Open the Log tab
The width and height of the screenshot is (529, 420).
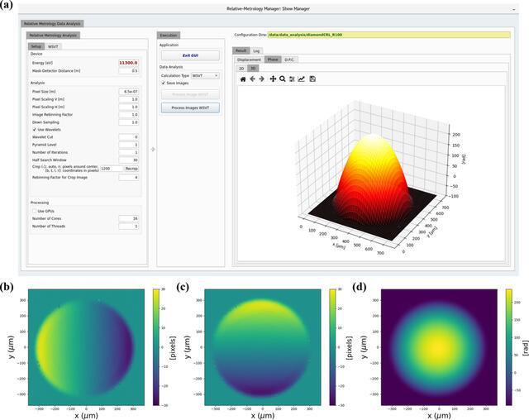[x=256, y=50]
